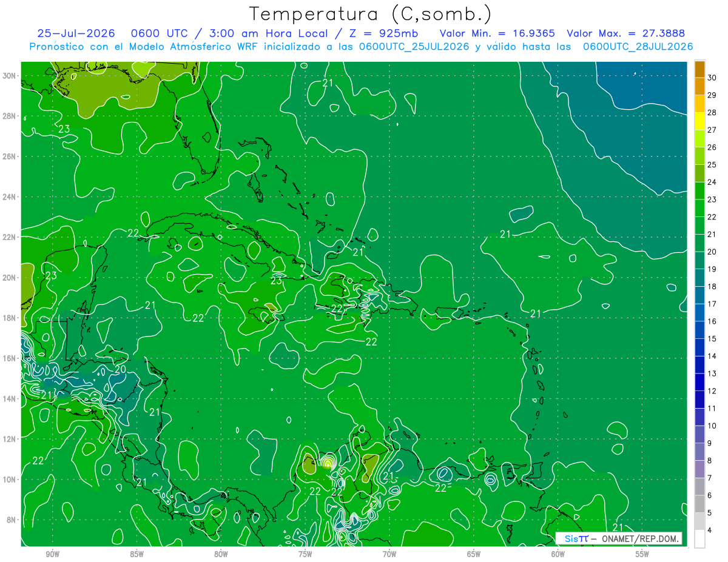Click the color legend value 27
Screen dimensions: 728x562
click(712, 129)
